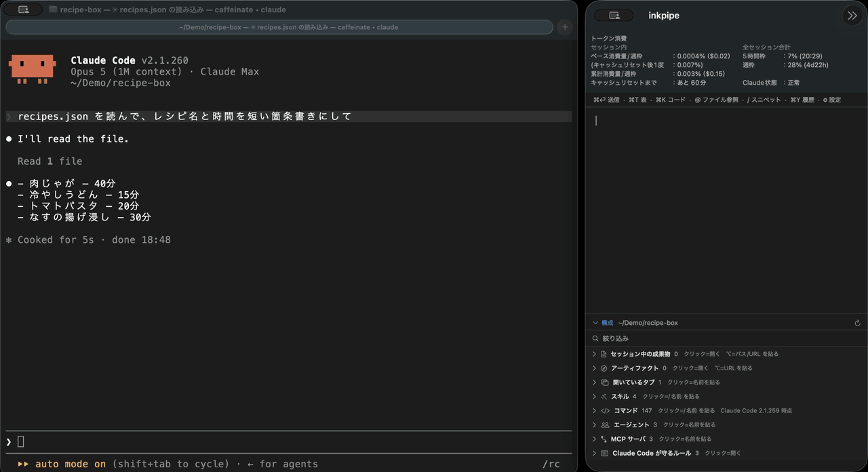Click the 'トマトパスタ — 20分' line
The width and height of the screenshot is (868, 472).
pos(78,206)
